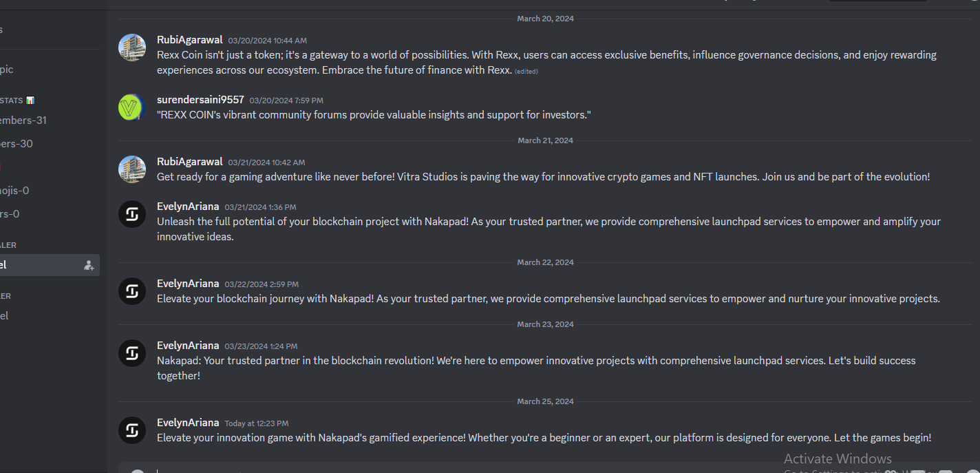Click RubiAgarawal's avatar on the 03/20/2024 message
The width and height of the screenshot is (980, 473).
(131, 48)
